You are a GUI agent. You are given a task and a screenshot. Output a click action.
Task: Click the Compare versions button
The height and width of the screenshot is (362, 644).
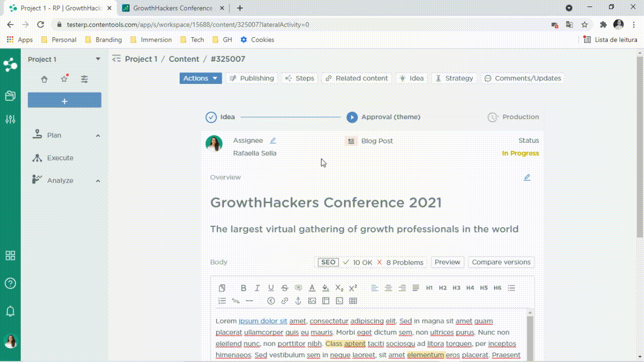[501, 262]
